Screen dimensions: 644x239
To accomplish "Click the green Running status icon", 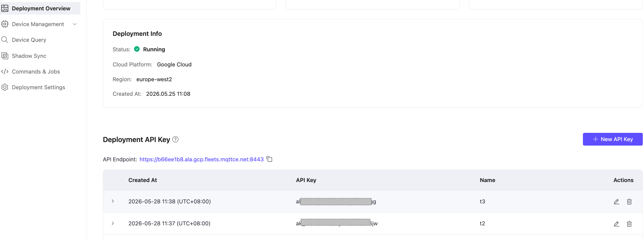I will coord(137,49).
